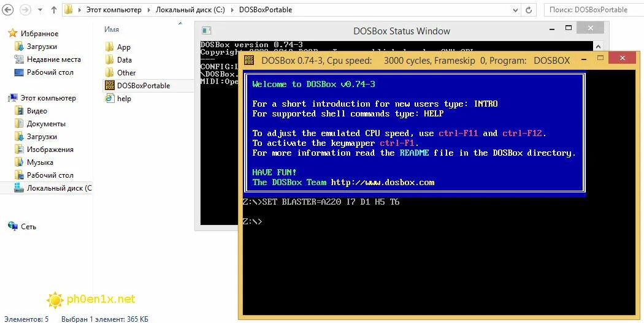Select DOSBoxPortable executable icon in file list
The width and height of the screenshot is (644, 323).
[x=110, y=85]
